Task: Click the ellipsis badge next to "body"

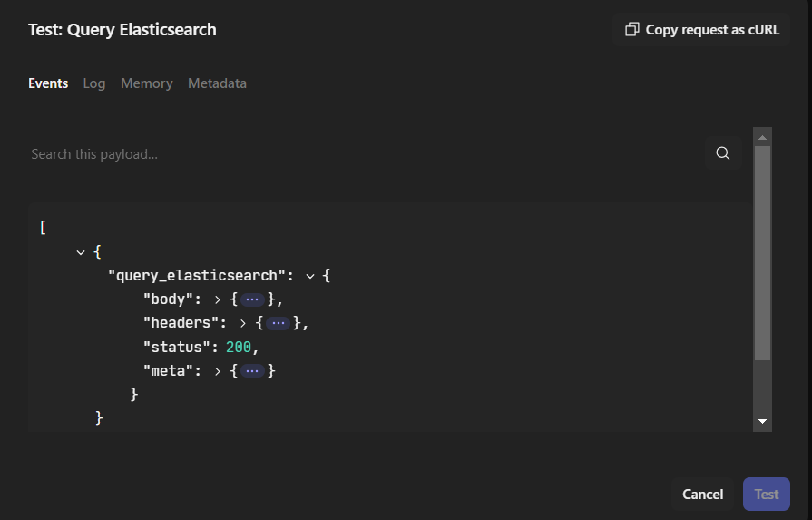Action: pos(253,299)
